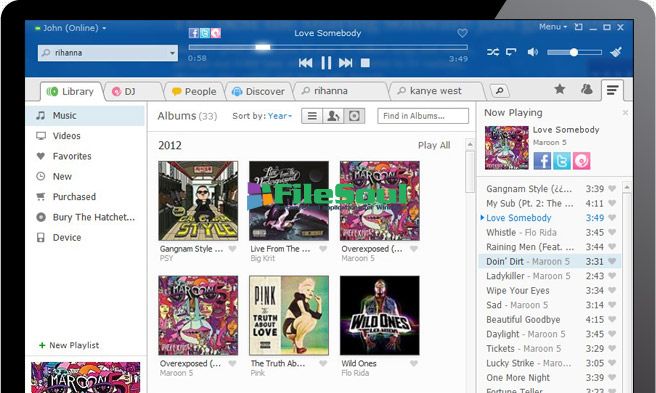656x393 pixels.
Task: Select Beautiful Goodbye in the queue
Action: tap(550, 319)
